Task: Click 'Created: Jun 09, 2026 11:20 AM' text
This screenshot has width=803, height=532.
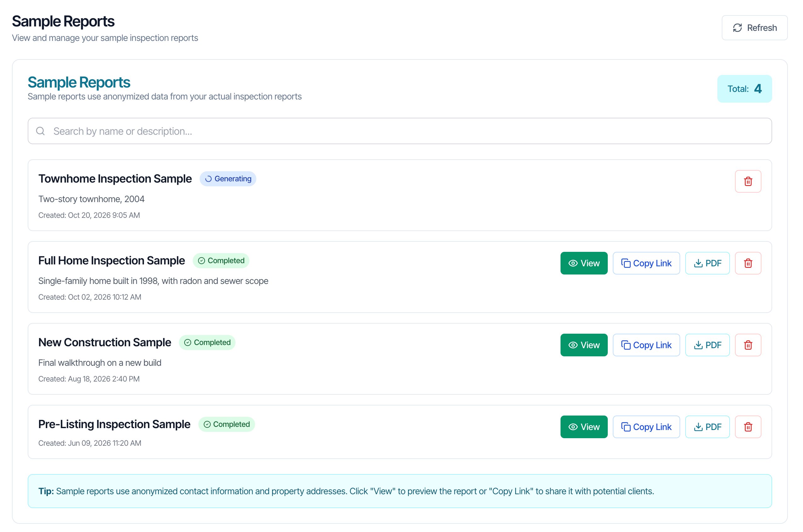Action: (x=90, y=443)
